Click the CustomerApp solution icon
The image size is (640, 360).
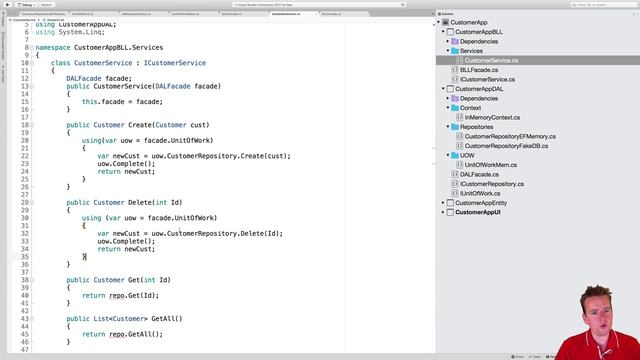pyautogui.click(x=446, y=22)
